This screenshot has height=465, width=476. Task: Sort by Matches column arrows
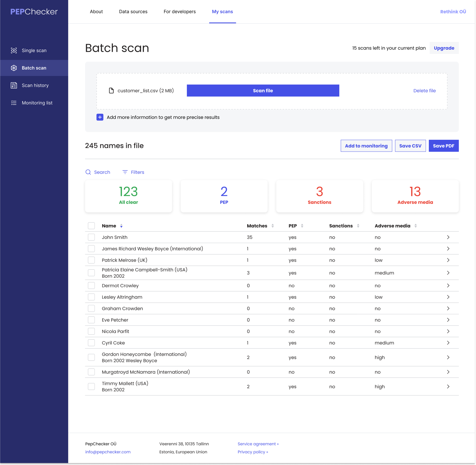coord(273,226)
